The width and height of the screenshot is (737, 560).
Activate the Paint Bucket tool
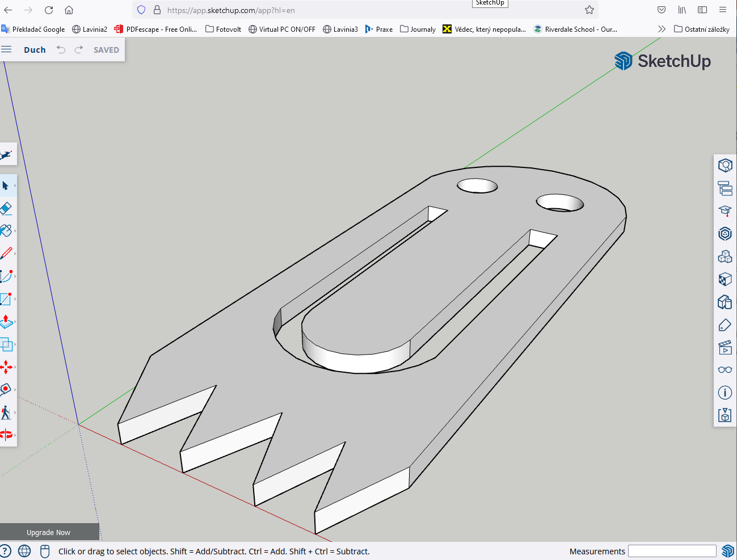tap(6, 231)
